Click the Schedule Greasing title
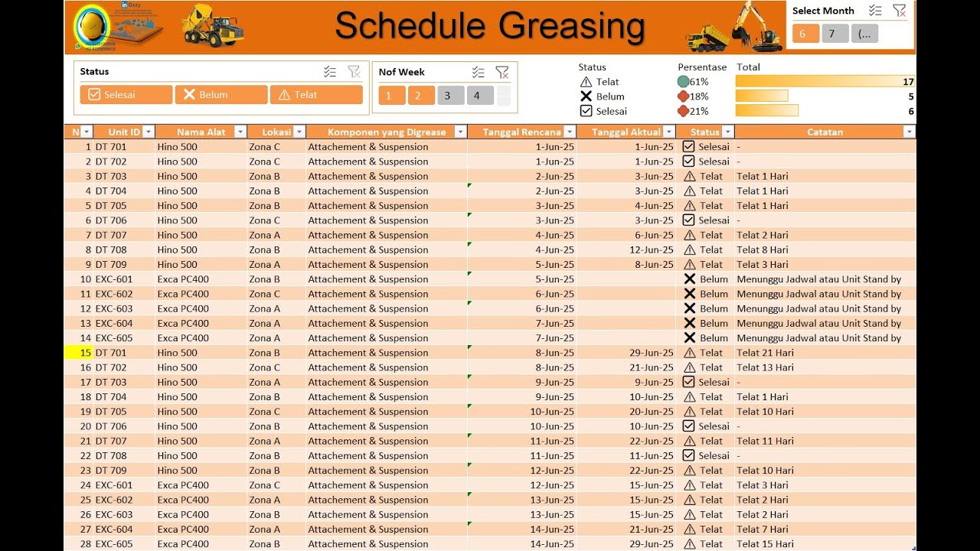Screen dimensions: 980x551 click(x=490, y=25)
